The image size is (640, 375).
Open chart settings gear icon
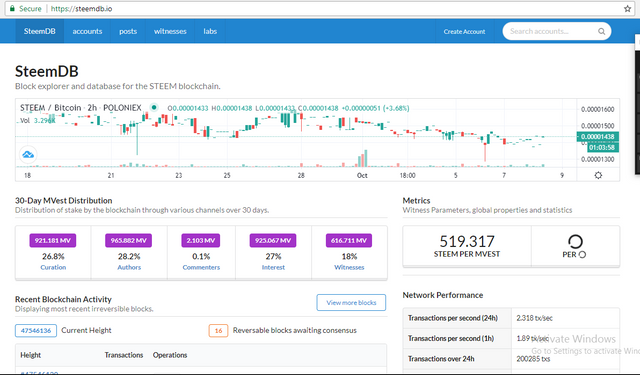point(598,175)
